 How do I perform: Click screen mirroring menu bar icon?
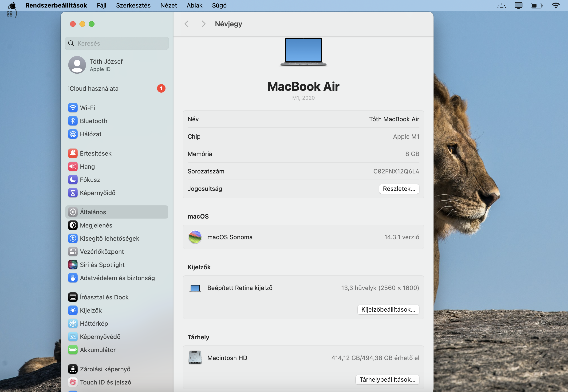tap(518, 5)
